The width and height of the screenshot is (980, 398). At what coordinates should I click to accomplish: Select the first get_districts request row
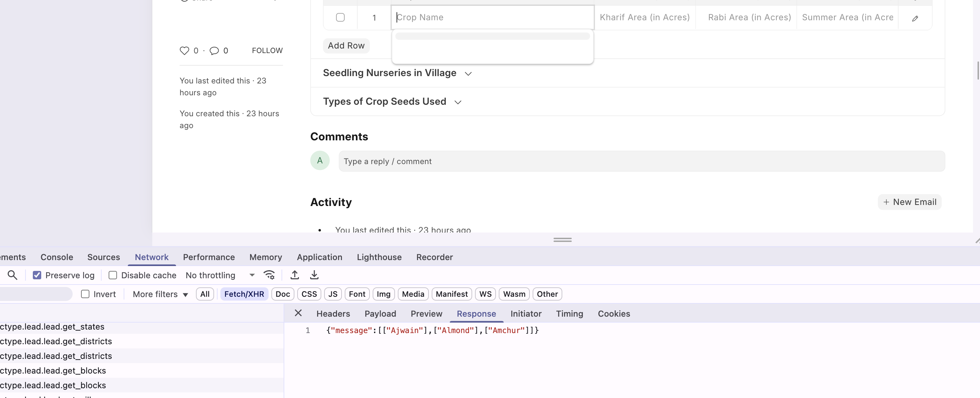point(141,341)
